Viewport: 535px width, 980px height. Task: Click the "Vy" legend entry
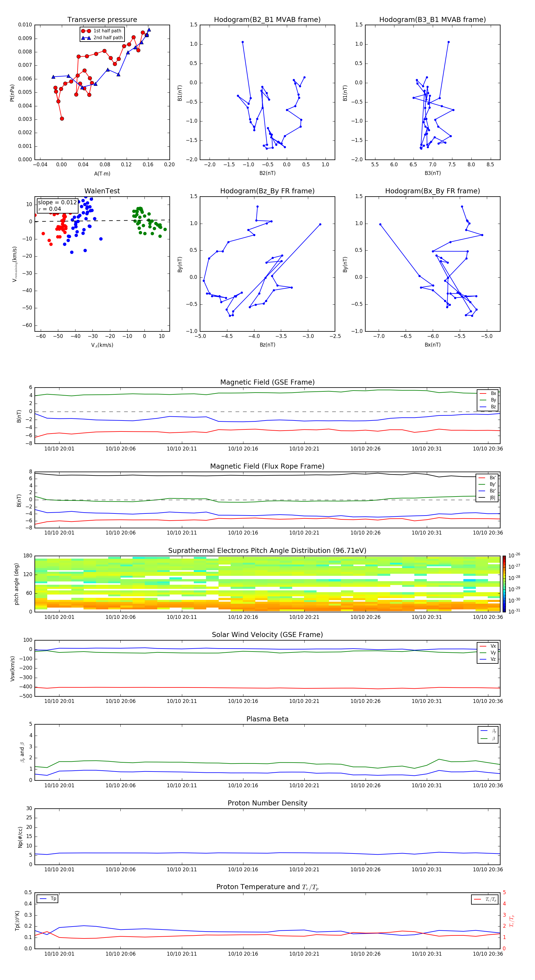[x=488, y=653]
